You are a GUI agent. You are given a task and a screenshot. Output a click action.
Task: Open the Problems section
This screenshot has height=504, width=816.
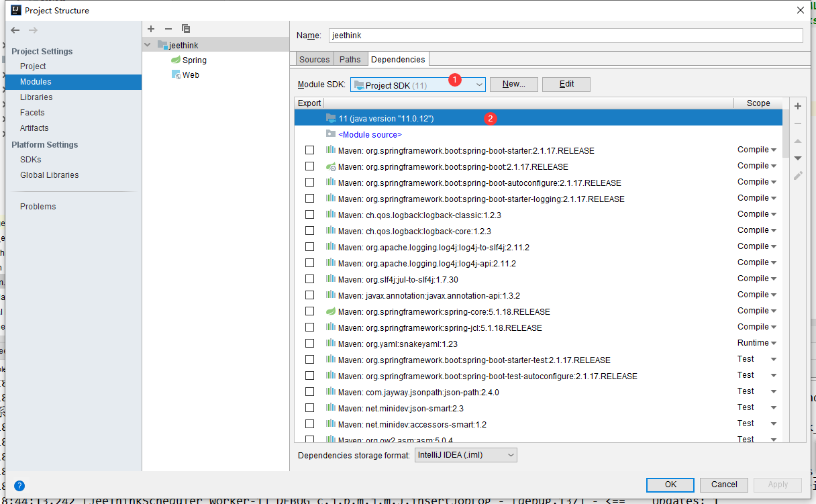pyautogui.click(x=38, y=207)
